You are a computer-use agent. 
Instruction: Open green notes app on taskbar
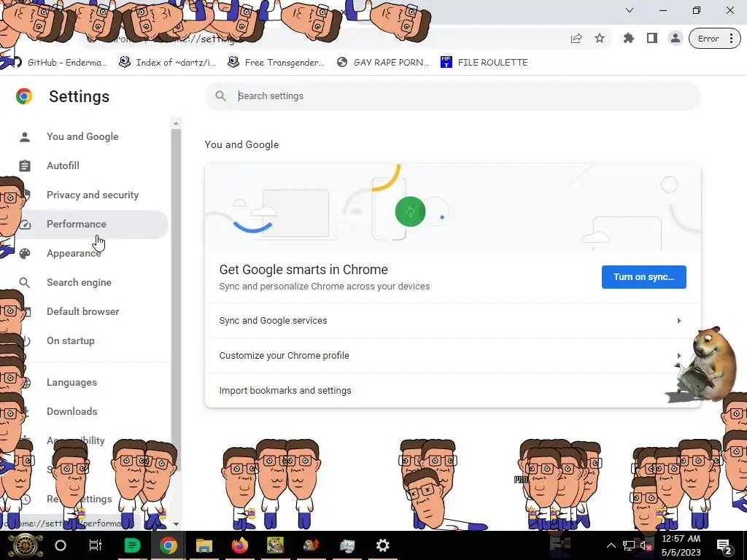(132, 545)
